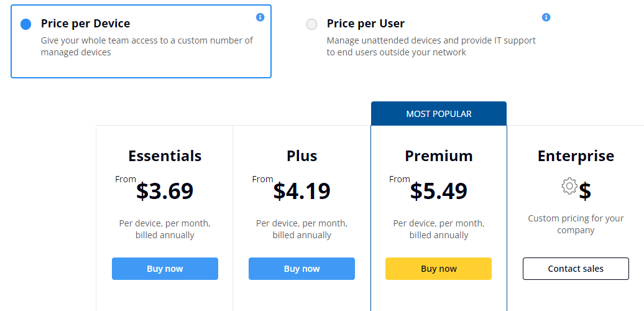Click the info icon beside Price per Device

[260, 17]
